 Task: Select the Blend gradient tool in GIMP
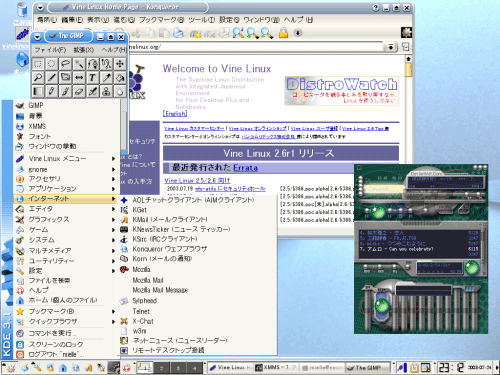[38, 91]
